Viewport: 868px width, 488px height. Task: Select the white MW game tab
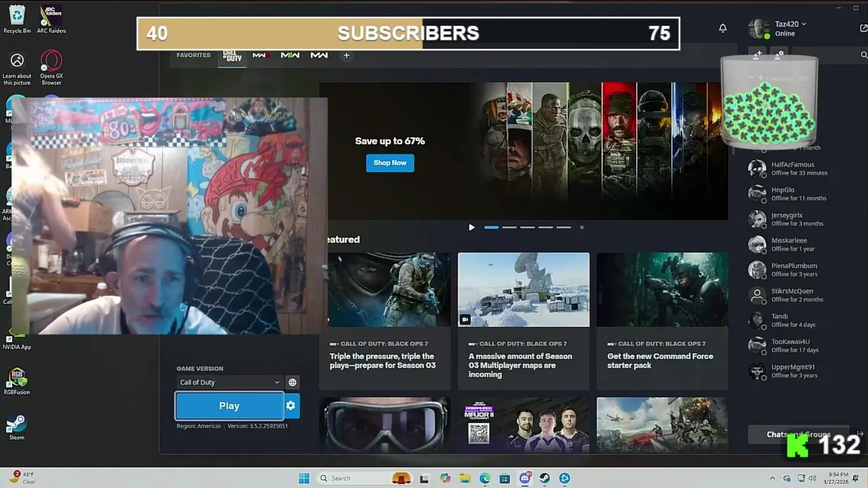(x=319, y=56)
